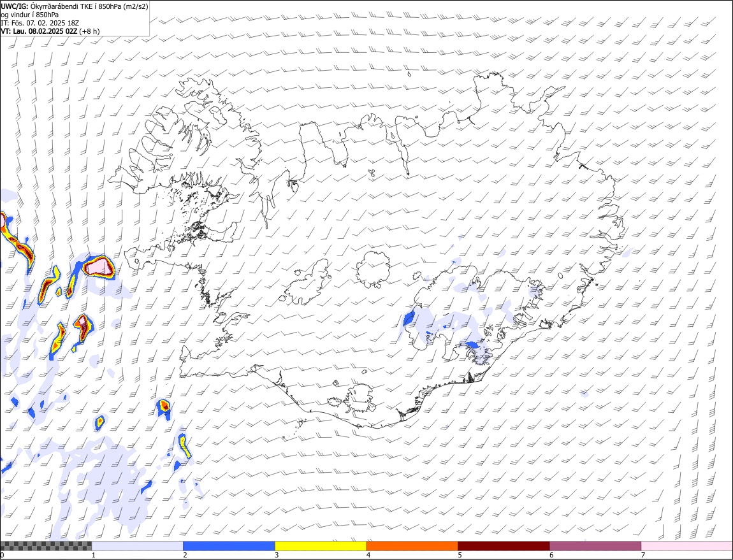This screenshot has height=560, width=733.
Task: Click the mauve 6-7 legend swatch
Action: pos(595,546)
